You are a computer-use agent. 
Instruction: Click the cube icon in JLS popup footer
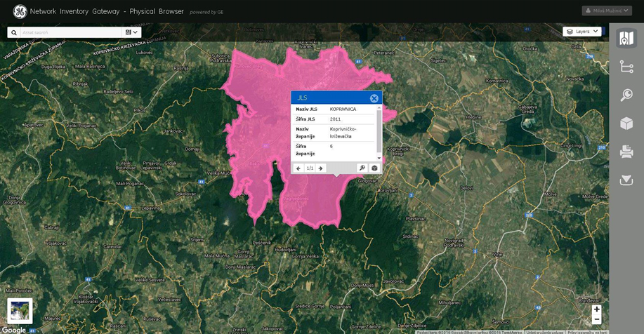374,168
